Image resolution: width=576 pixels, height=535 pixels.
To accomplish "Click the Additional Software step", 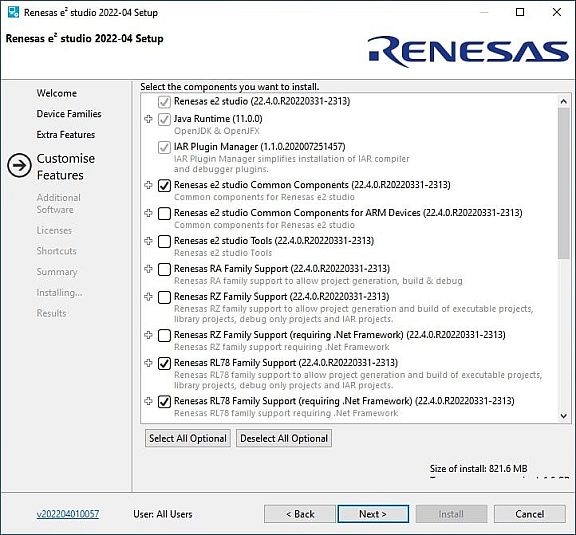I will pos(58,204).
